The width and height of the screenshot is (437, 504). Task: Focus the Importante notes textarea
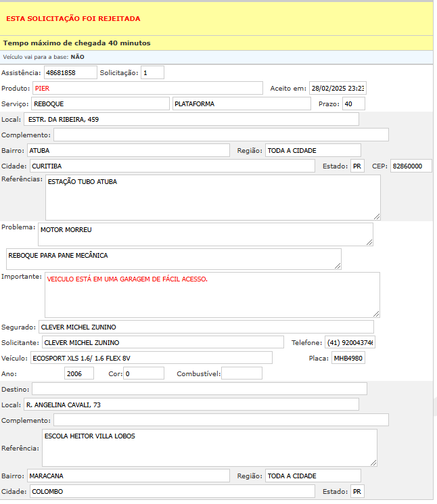212,294
